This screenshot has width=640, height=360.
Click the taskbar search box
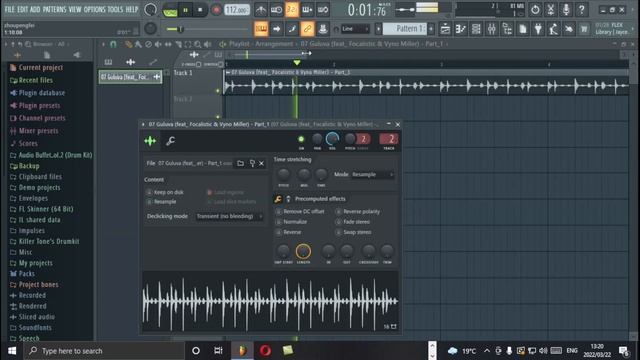pyautogui.click(x=104, y=351)
